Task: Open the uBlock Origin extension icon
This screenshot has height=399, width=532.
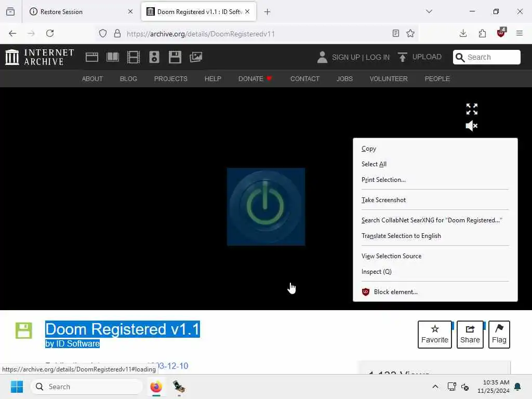Action: (501, 33)
